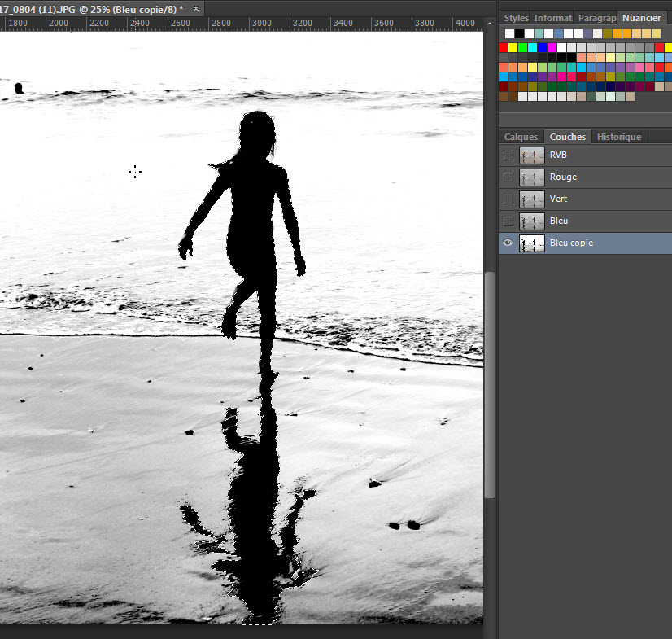
Task: Click the Bleu copie channel thumbnail
Action: (532, 243)
